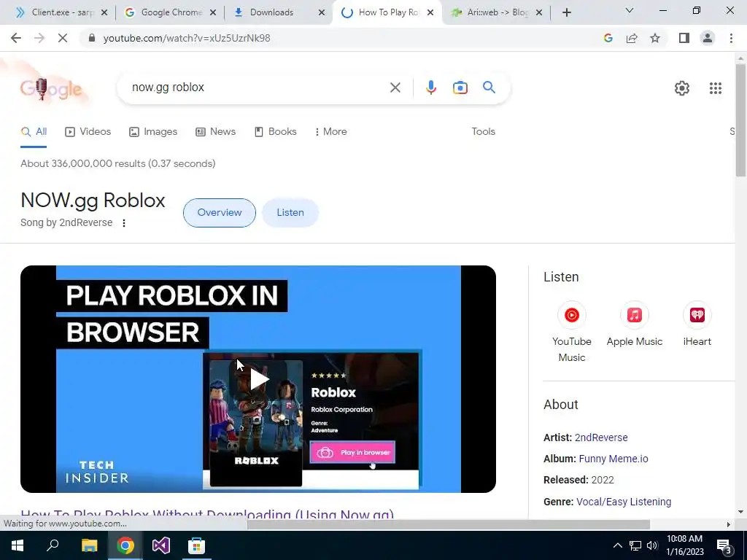This screenshot has width=747, height=560.
Task: Clear the search query with X
Action: (x=395, y=87)
